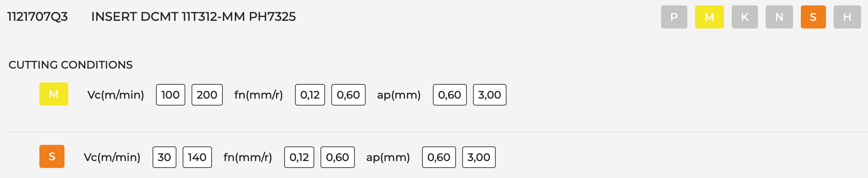Click the yellow M cutting conditions icon
This screenshot has width=868, height=178.
click(x=54, y=94)
